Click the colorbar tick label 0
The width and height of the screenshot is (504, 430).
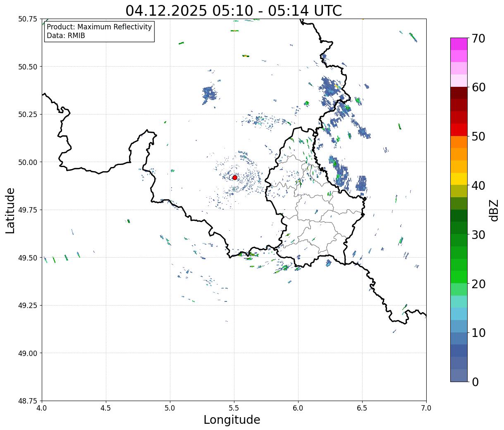point(475,382)
